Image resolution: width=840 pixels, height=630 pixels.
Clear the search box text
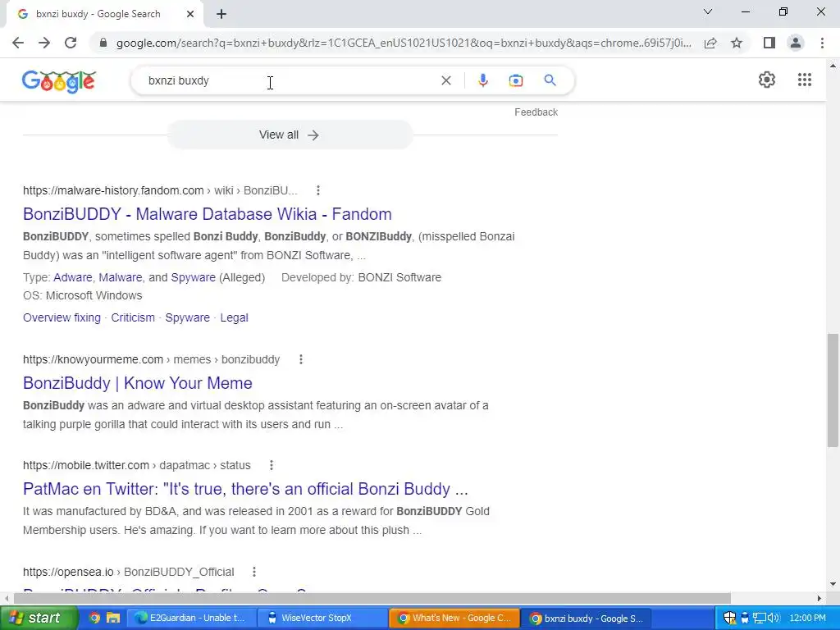445,80
